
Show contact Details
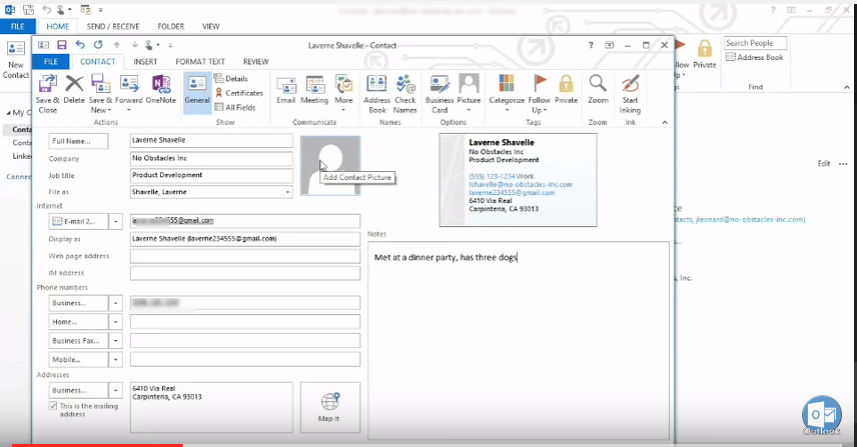tap(231, 79)
